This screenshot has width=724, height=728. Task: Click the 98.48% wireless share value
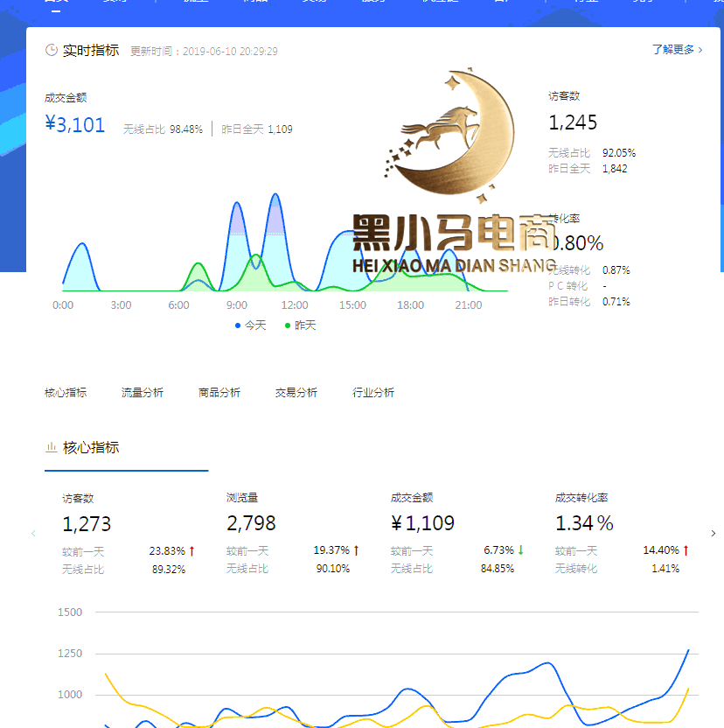tap(186, 129)
